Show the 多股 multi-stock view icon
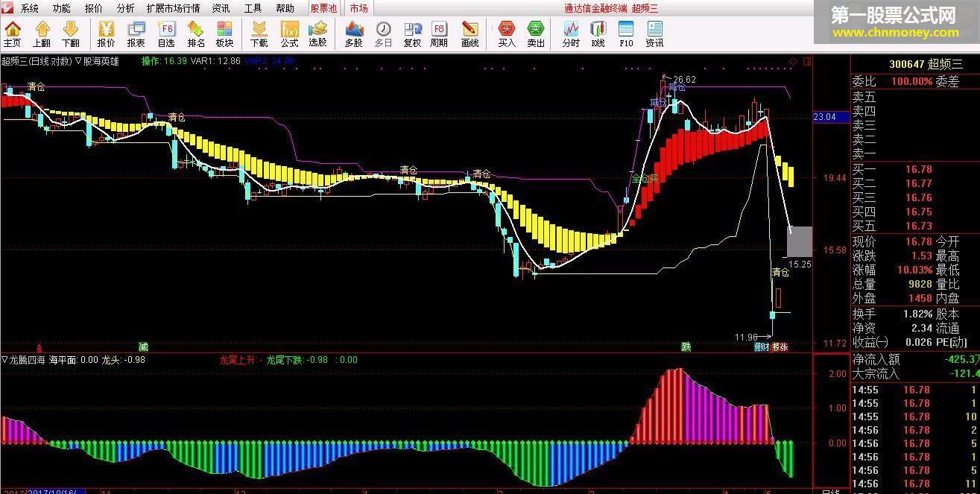The height and width of the screenshot is (494, 980). pos(353,34)
